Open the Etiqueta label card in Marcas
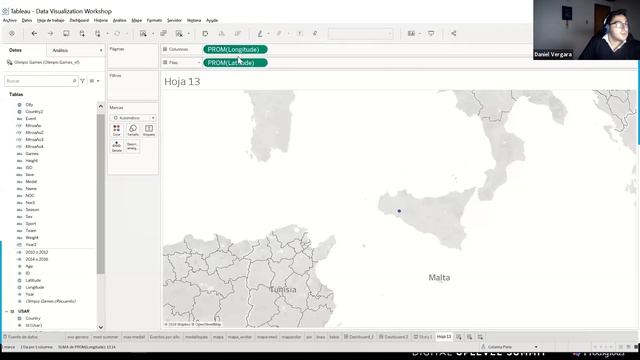Image resolution: width=640 pixels, height=360 pixels. (149, 131)
